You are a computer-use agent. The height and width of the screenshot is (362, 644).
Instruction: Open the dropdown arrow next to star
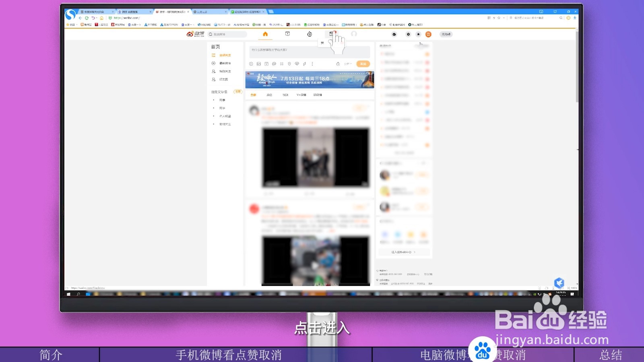504,18
